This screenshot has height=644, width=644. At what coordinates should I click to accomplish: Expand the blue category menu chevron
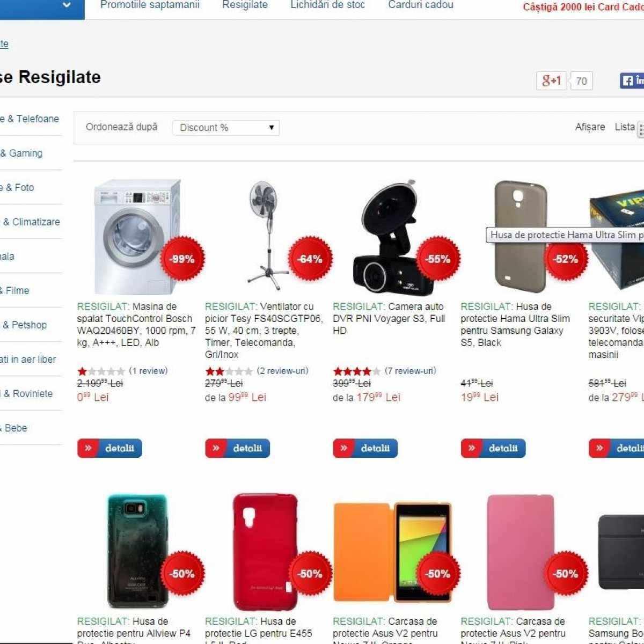pos(67,5)
